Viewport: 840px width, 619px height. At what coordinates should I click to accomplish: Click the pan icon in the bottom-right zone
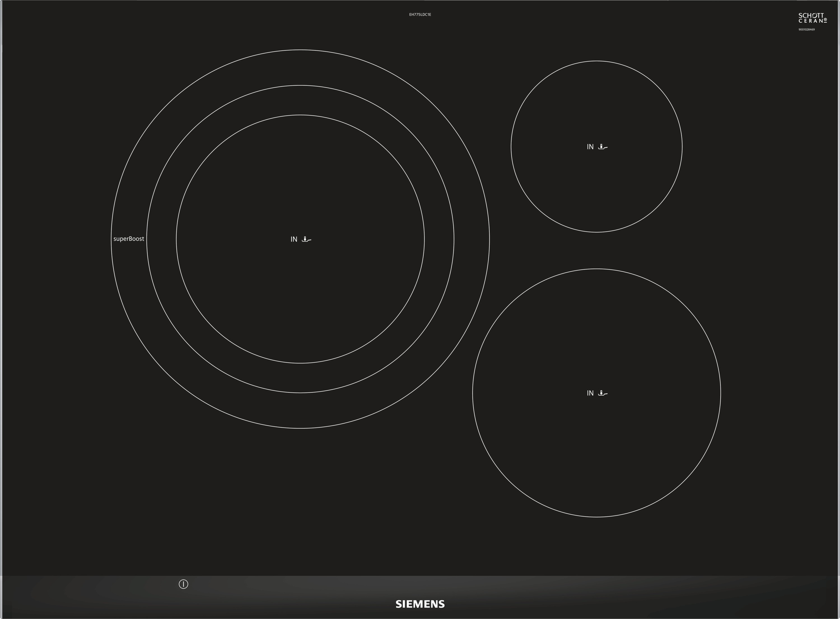[603, 393]
